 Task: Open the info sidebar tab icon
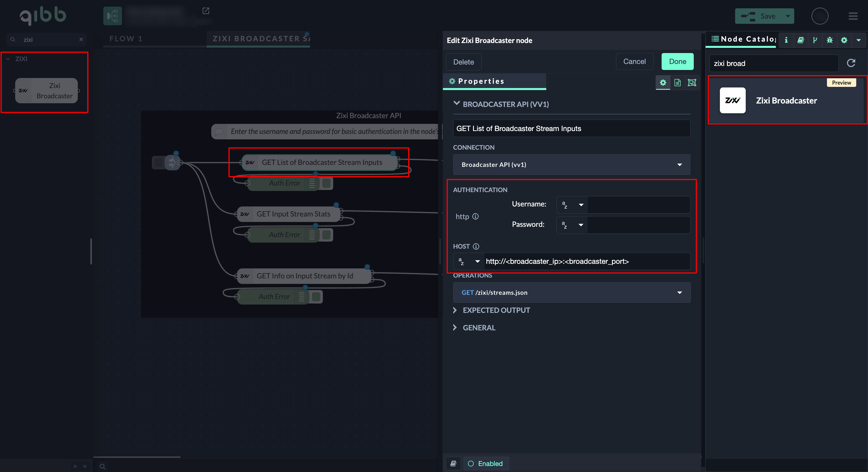point(786,40)
